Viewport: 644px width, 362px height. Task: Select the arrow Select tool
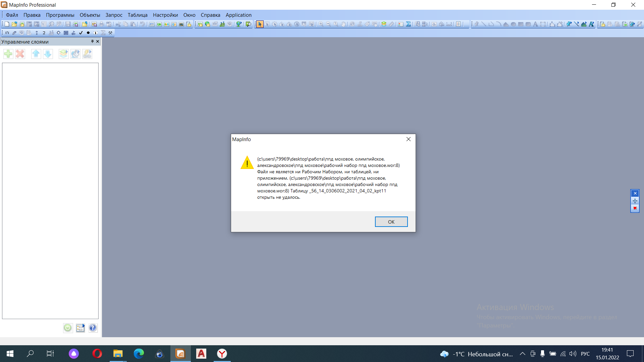click(260, 24)
